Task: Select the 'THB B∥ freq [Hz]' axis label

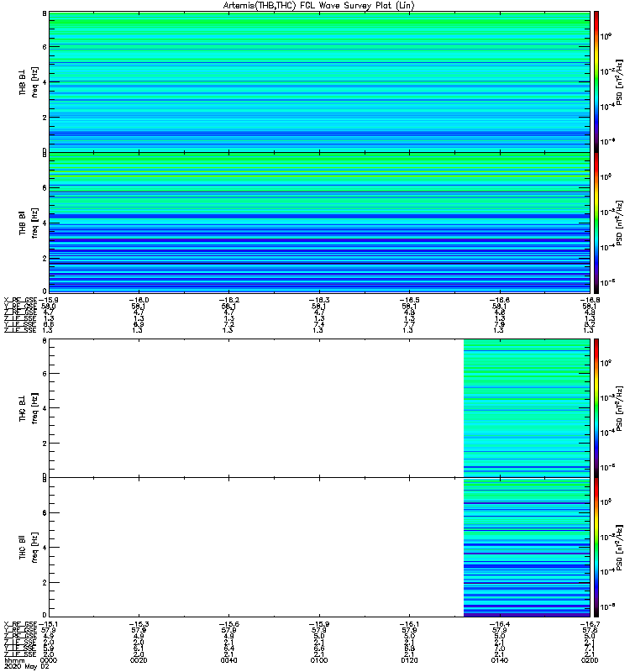Action: point(29,223)
